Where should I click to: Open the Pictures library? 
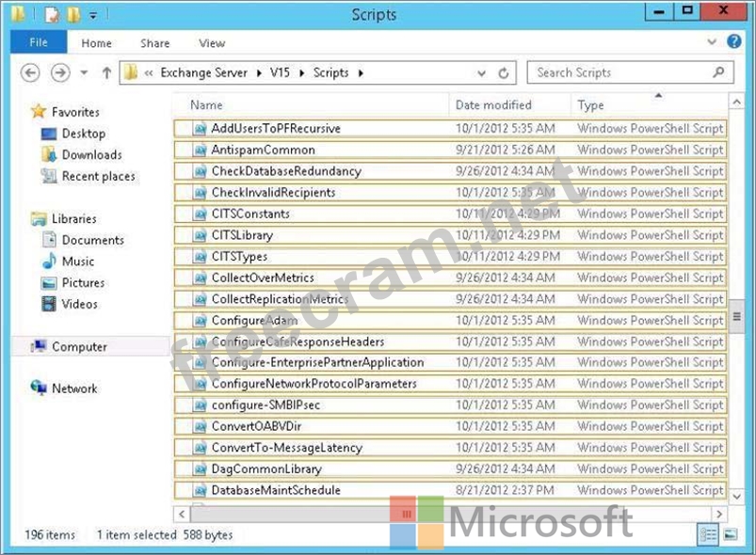(x=83, y=283)
